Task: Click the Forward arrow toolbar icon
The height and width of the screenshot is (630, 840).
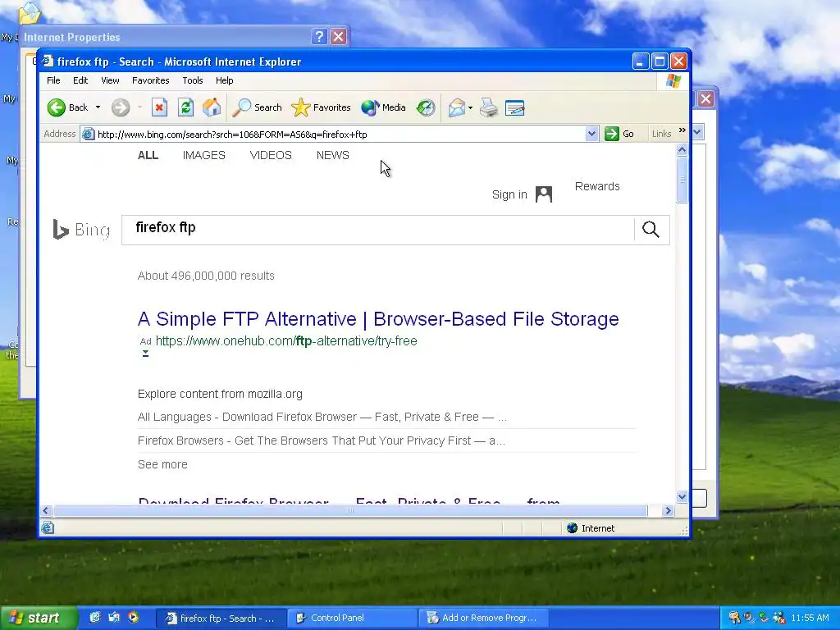Action: point(121,107)
